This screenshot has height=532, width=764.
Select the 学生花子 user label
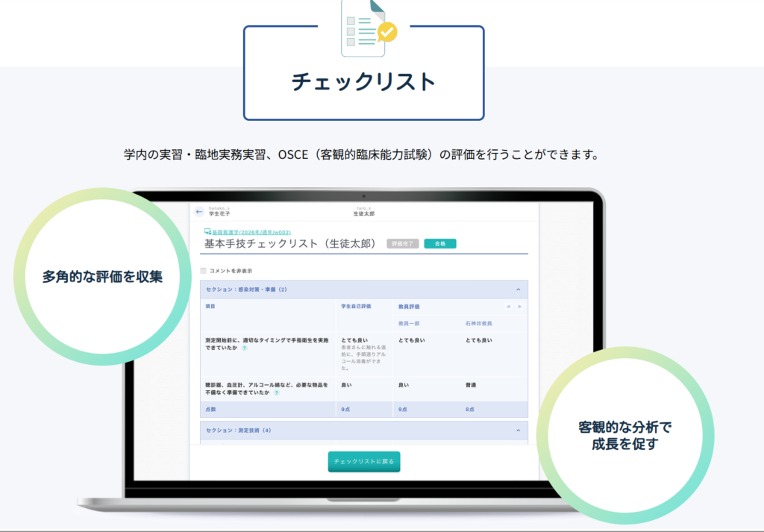[219, 213]
